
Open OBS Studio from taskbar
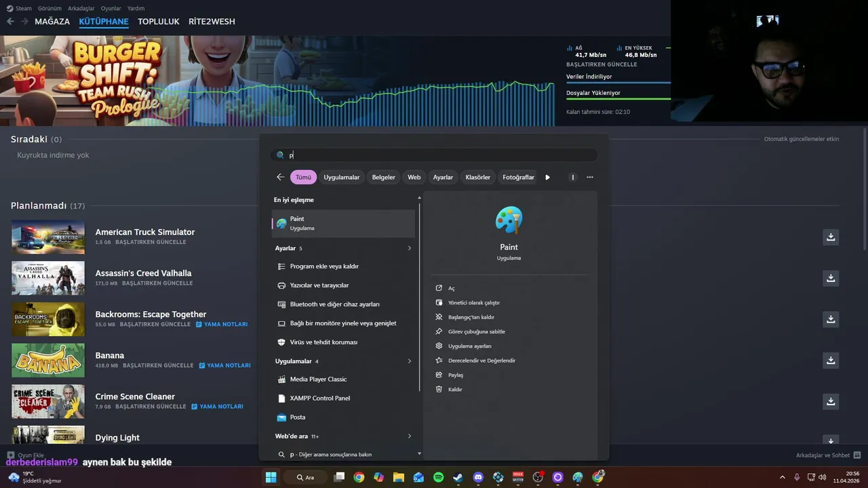(538, 477)
